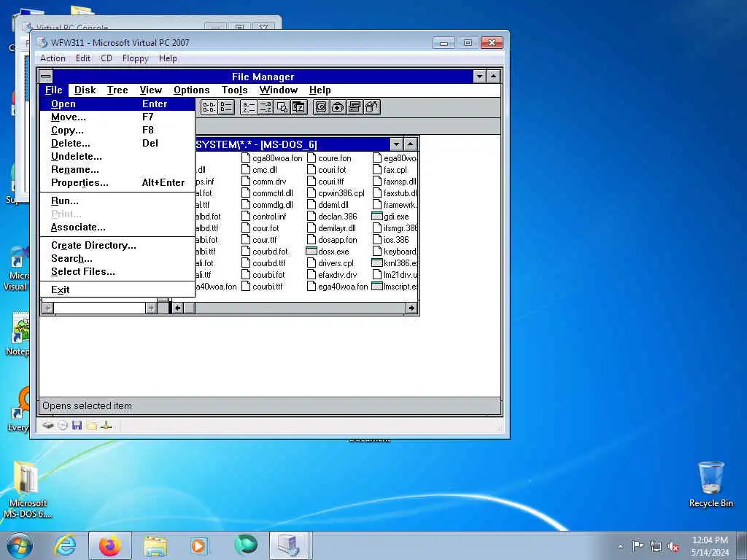Choose Create Directory... from File menu
747x560 pixels.
pyautogui.click(x=117, y=245)
